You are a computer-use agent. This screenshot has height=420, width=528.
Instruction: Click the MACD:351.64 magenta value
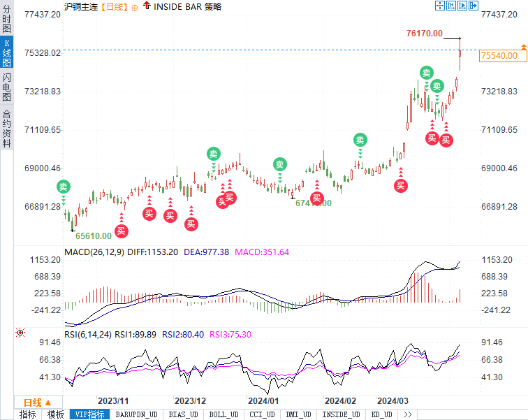pos(262,252)
